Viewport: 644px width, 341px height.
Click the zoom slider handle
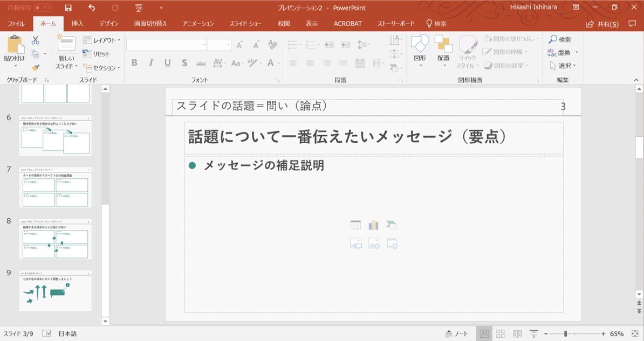click(x=565, y=333)
